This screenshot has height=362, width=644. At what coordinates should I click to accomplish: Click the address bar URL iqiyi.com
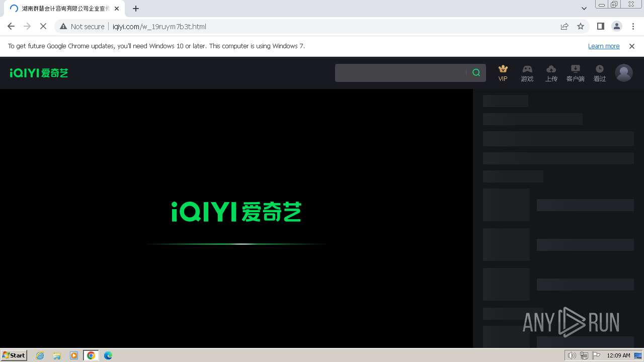coord(159,27)
